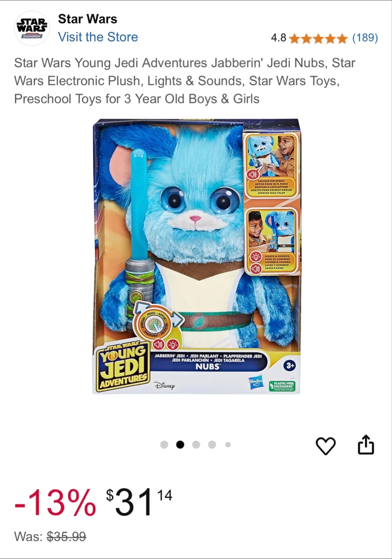
Task: Tap the Star Wars brand name
Action: pyautogui.click(x=88, y=19)
